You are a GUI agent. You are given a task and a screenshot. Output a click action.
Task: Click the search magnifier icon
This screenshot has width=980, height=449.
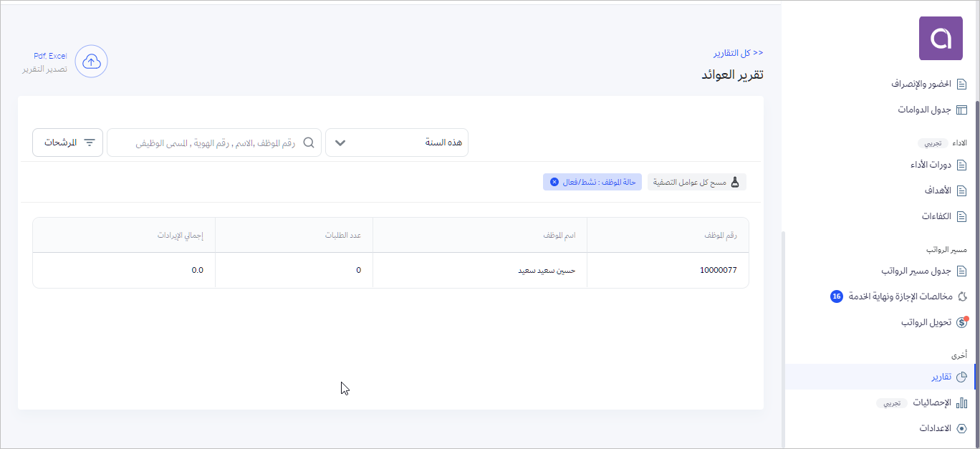pyautogui.click(x=309, y=143)
